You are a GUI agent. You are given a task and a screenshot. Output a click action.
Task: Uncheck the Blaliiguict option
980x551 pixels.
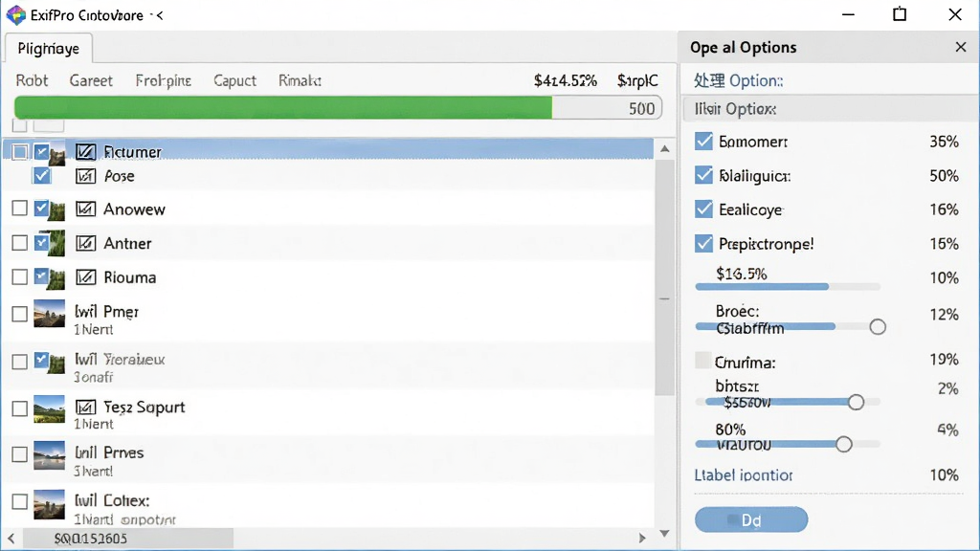click(x=703, y=175)
